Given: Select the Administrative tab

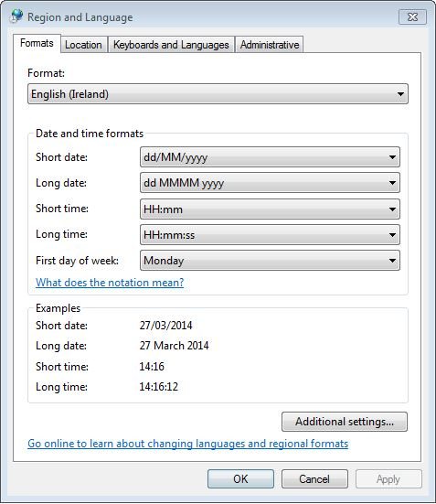Looking at the screenshot, I should coord(270,45).
